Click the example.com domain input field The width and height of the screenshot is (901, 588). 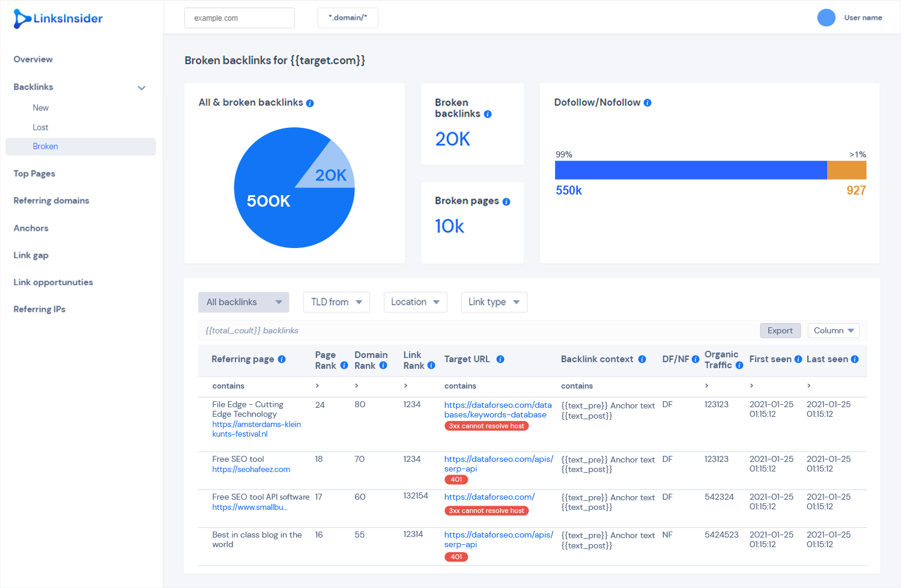240,18
